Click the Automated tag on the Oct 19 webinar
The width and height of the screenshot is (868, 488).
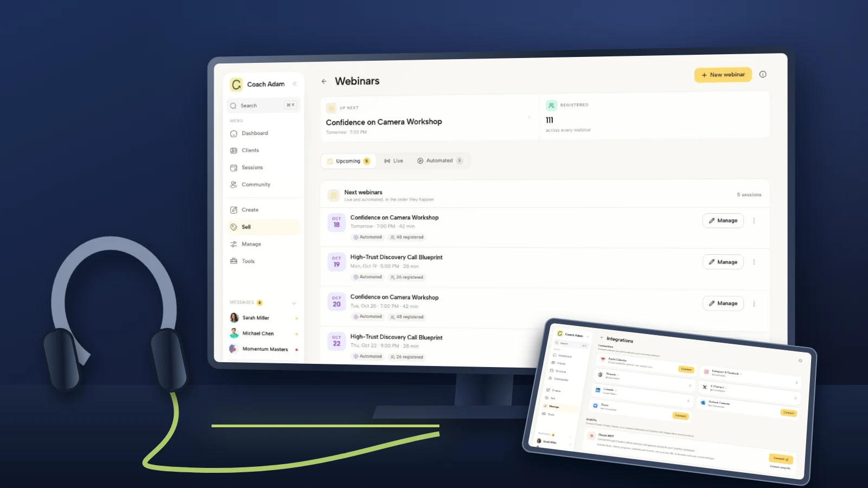pyautogui.click(x=368, y=277)
